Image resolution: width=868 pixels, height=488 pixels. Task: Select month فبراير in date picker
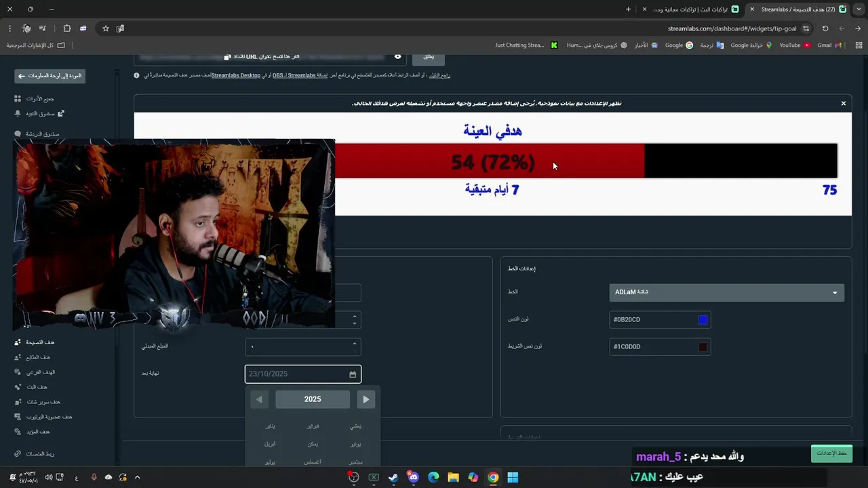(313, 426)
